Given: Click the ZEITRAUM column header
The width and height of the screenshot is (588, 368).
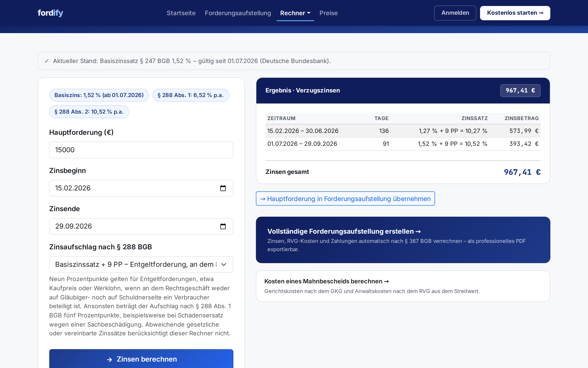Looking at the screenshot, I should [281, 118].
